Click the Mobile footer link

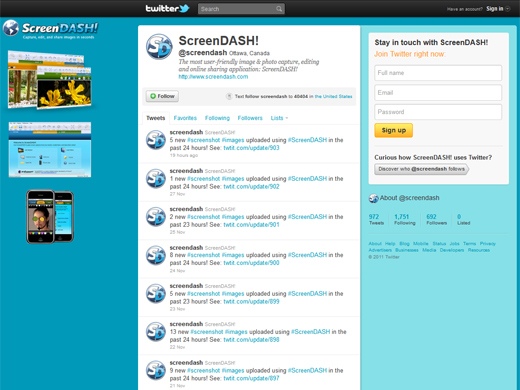point(421,244)
